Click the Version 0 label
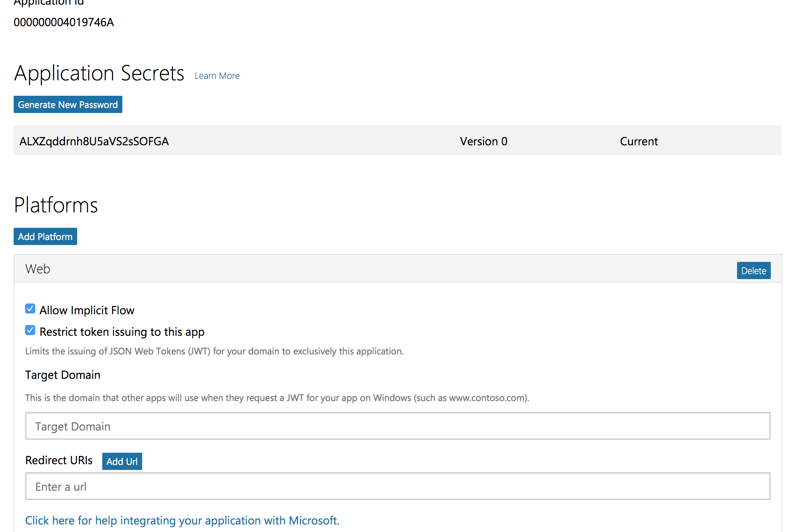 click(x=483, y=141)
